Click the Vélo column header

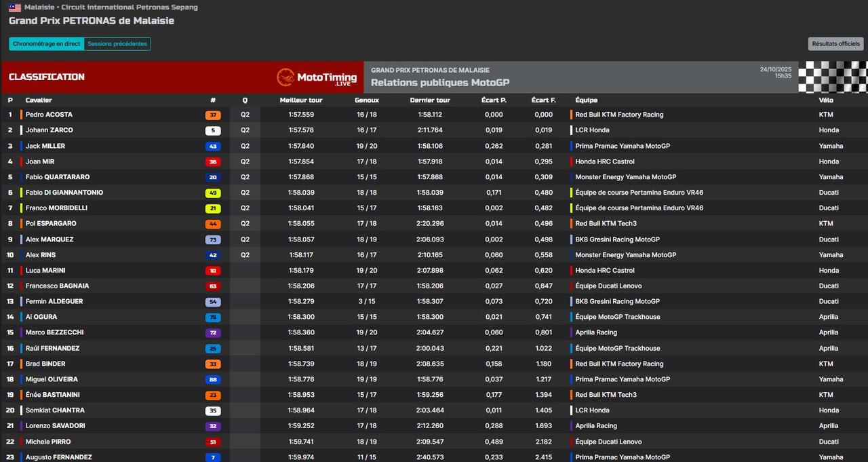click(x=826, y=100)
